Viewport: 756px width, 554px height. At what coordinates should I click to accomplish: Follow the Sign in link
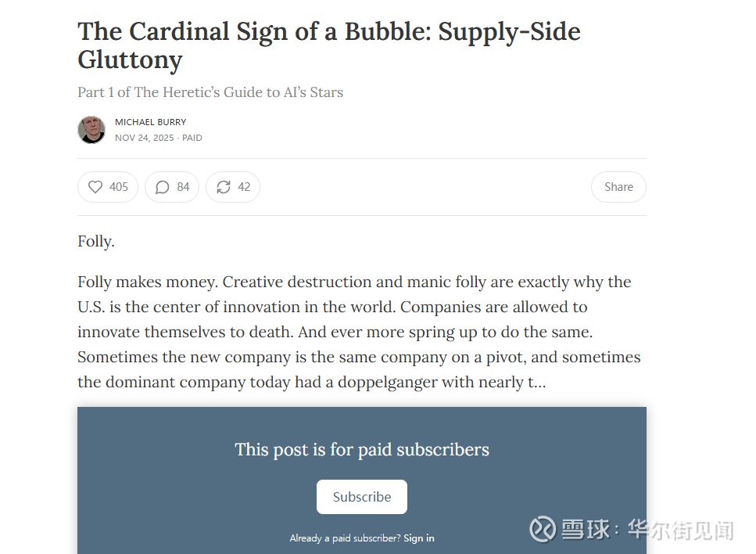[x=419, y=538]
